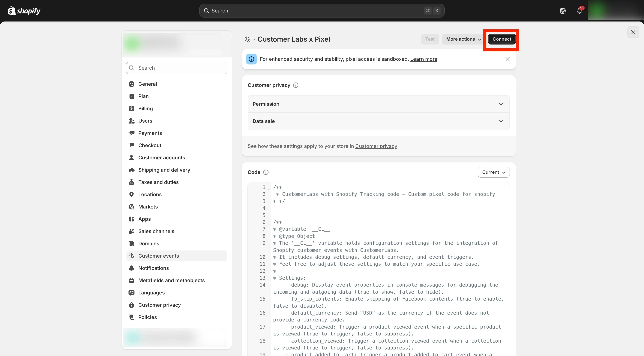Click the top global Search bar
The width and height of the screenshot is (644, 356).
(x=322, y=11)
